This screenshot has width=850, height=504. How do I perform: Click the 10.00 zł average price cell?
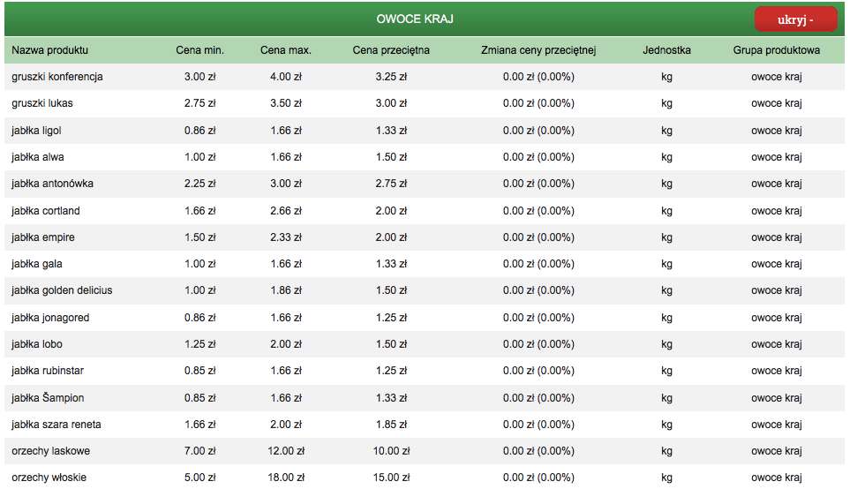tap(391, 451)
